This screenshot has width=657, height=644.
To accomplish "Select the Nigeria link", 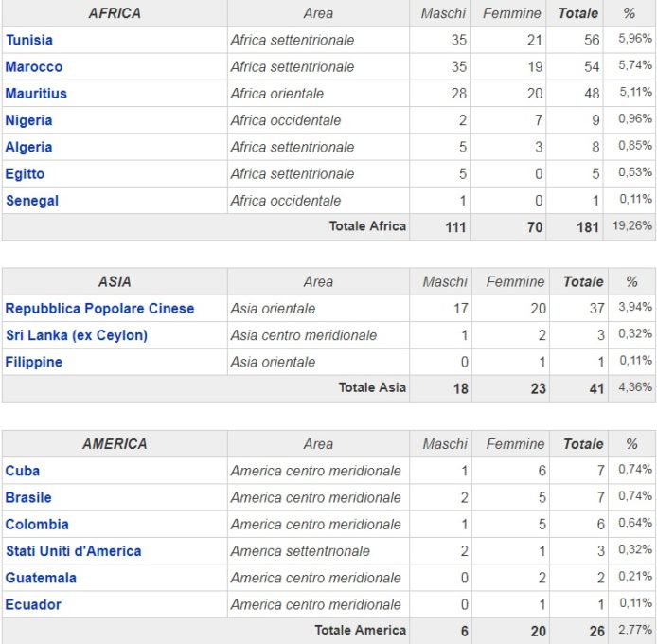I will [28, 120].
